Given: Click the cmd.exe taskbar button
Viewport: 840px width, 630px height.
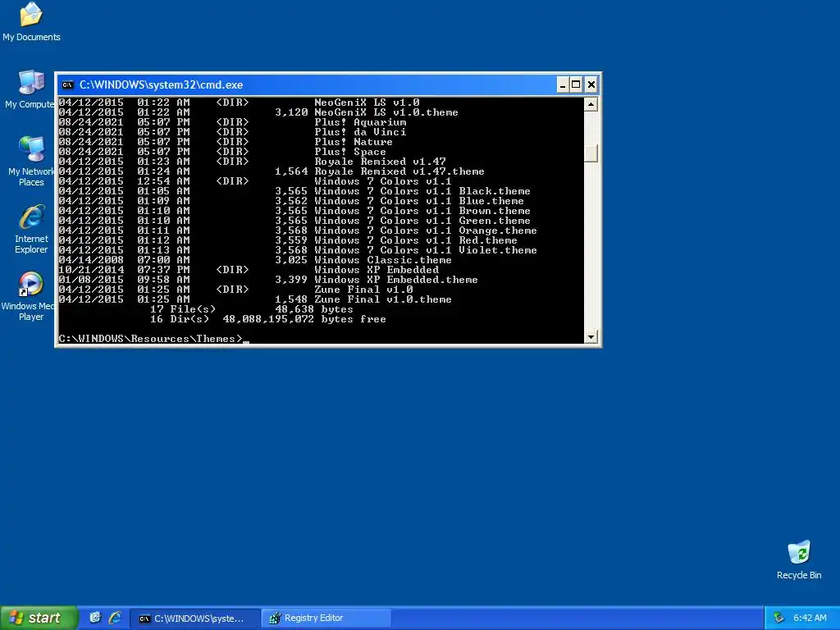Looking at the screenshot, I should coord(195,618).
